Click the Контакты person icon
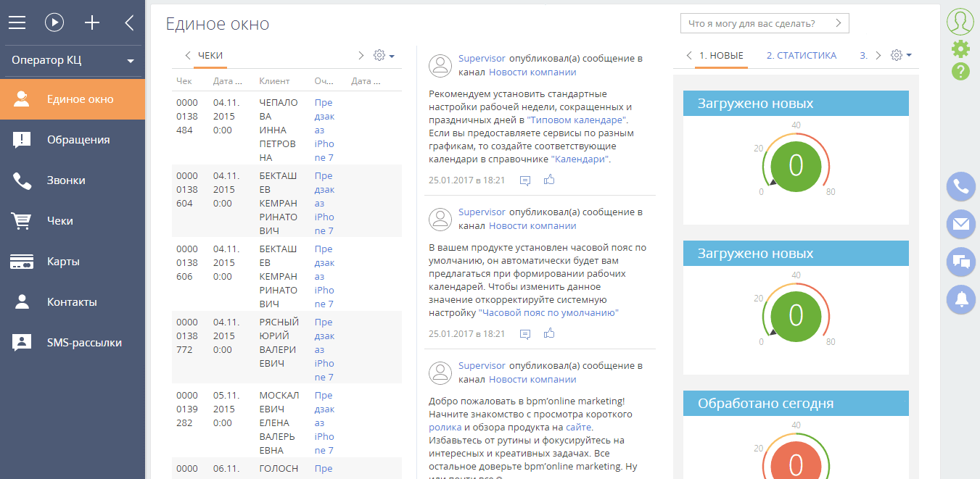Viewport: 980px width, 479px height. pyautogui.click(x=22, y=302)
